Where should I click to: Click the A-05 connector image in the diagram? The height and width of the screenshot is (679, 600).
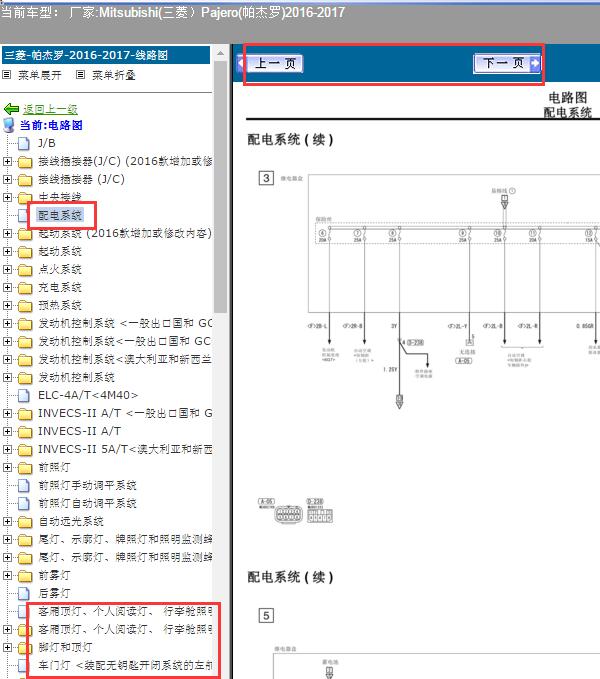[288, 514]
